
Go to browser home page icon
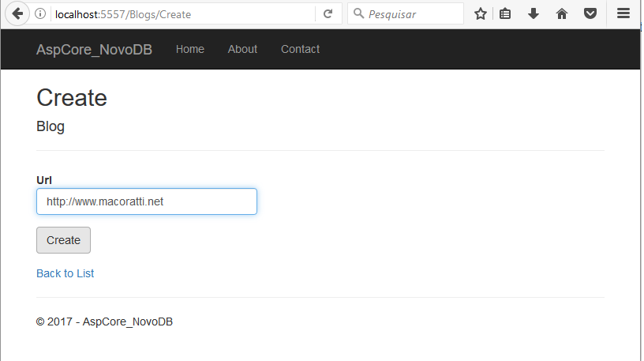pyautogui.click(x=561, y=14)
